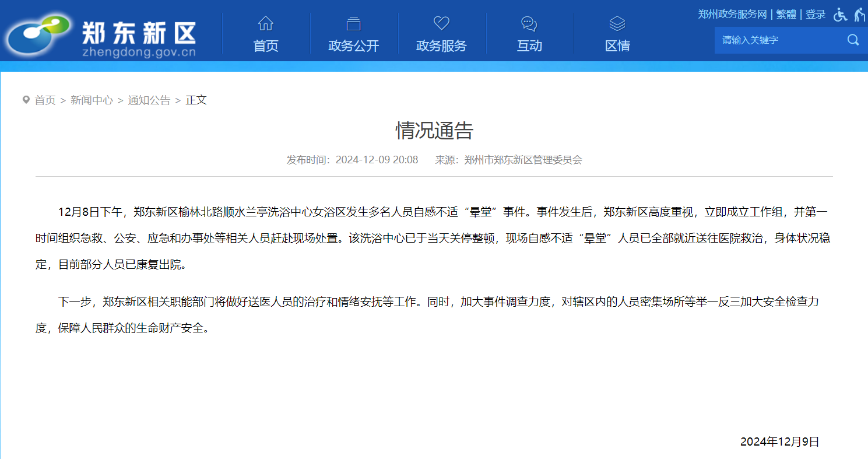Image resolution: width=868 pixels, height=459 pixels.
Task: Open the 郑州政务服务网 link
Action: [x=732, y=15]
